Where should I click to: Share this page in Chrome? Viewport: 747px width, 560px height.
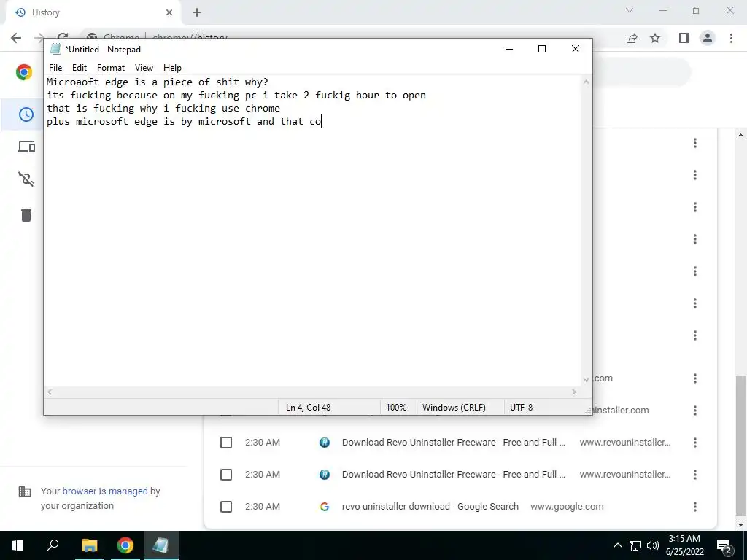pyautogui.click(x=632, y=38)
